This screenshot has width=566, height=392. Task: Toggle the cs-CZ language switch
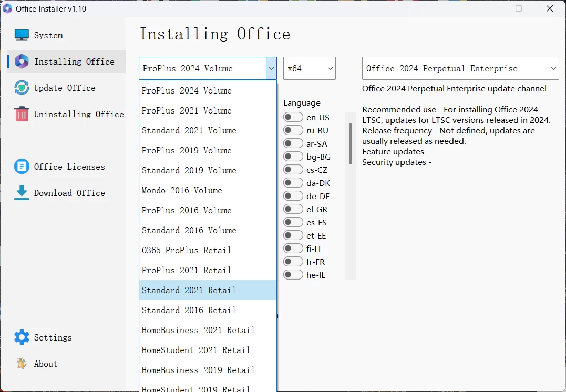(293, 170)
